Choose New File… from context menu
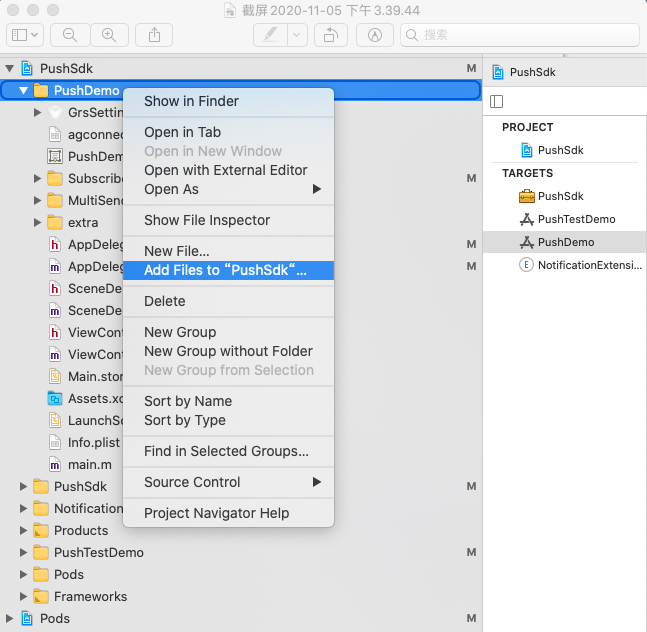 [229, 251]
